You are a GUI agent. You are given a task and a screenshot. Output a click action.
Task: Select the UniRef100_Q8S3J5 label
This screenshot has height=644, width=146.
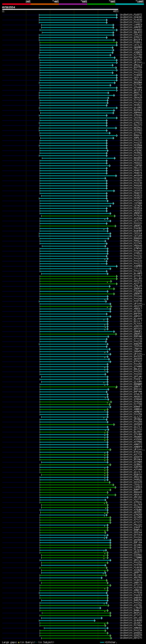(131, 560)
